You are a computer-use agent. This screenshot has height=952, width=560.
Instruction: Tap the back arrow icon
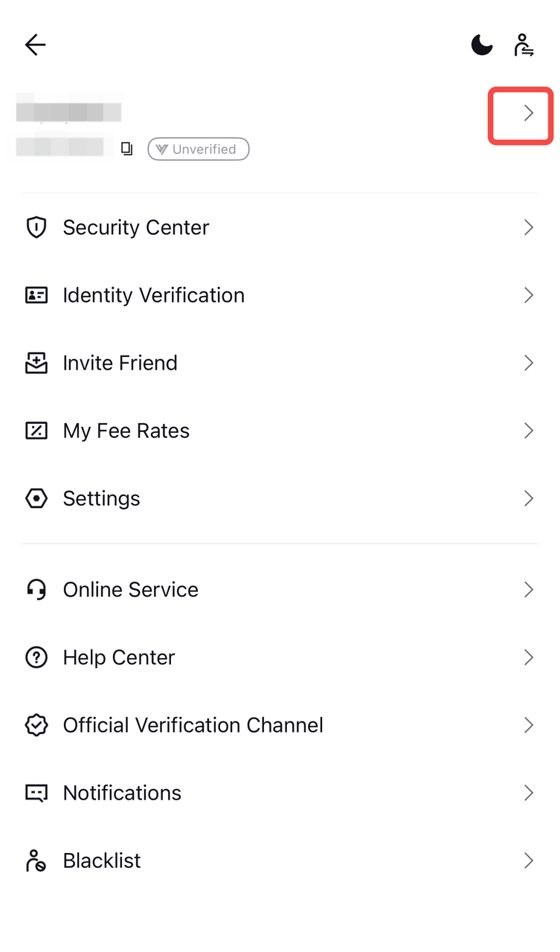[x=35, y=45]
